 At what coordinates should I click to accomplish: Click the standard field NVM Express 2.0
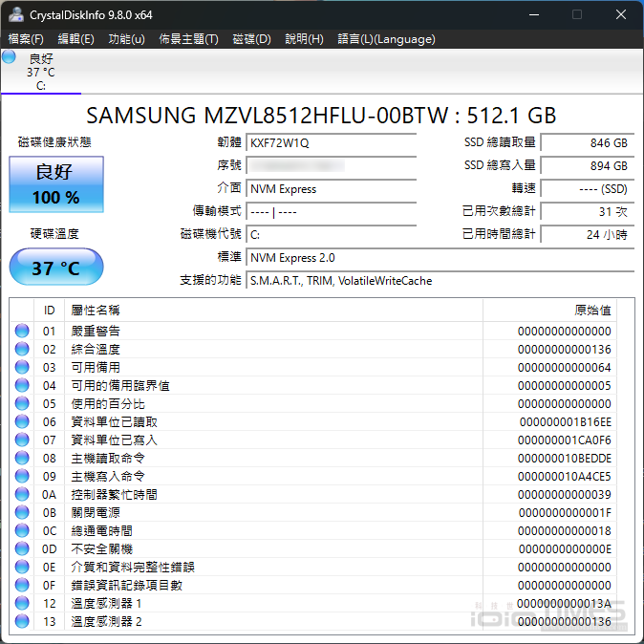[440, 258]
